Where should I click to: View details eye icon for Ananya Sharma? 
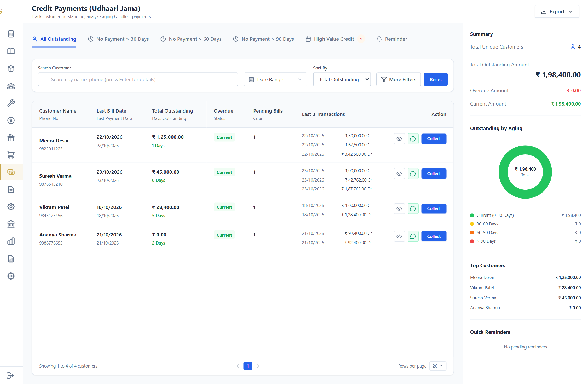[x=399, y=236]
